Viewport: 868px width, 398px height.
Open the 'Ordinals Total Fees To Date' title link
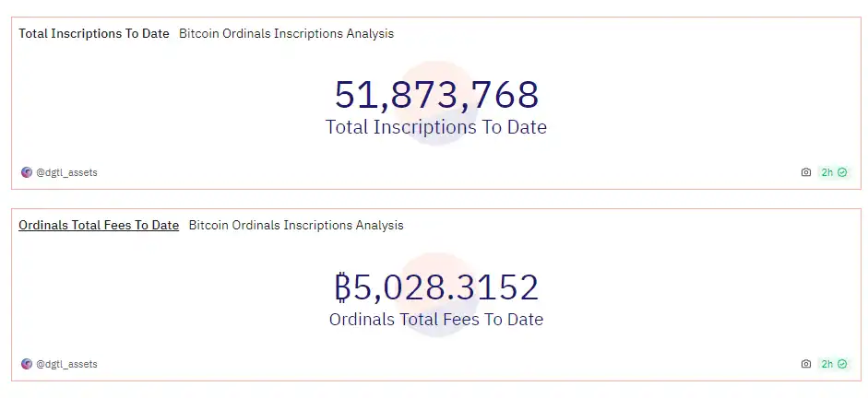[x=99, y=225]
